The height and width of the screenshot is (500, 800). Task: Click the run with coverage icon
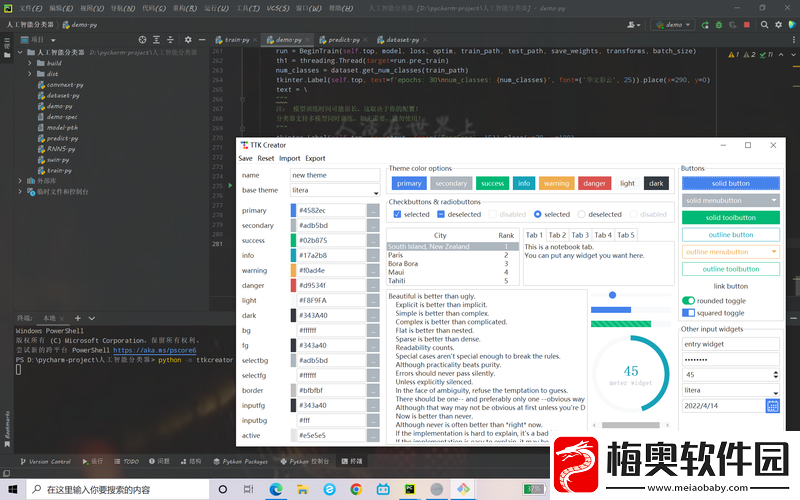pos(733,24)
